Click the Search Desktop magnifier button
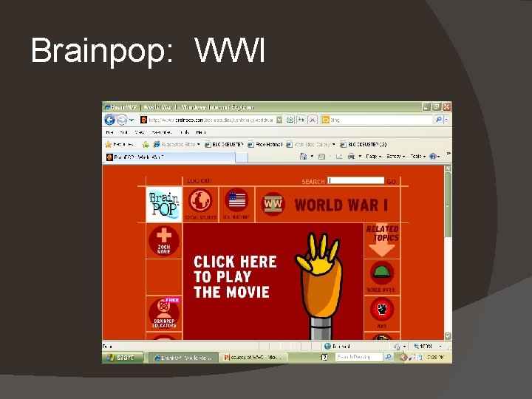Viewport: 532px width, 399px height. (389, 357)
